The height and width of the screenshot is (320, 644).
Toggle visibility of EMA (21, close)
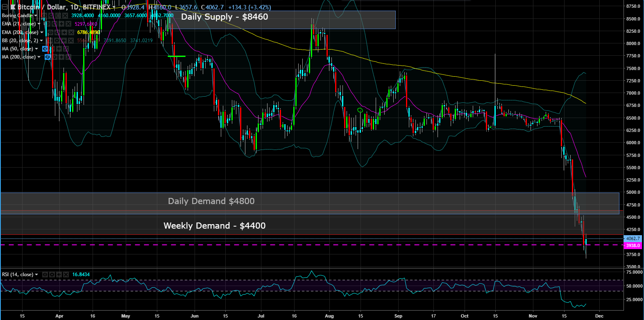(x=48, y=24)
